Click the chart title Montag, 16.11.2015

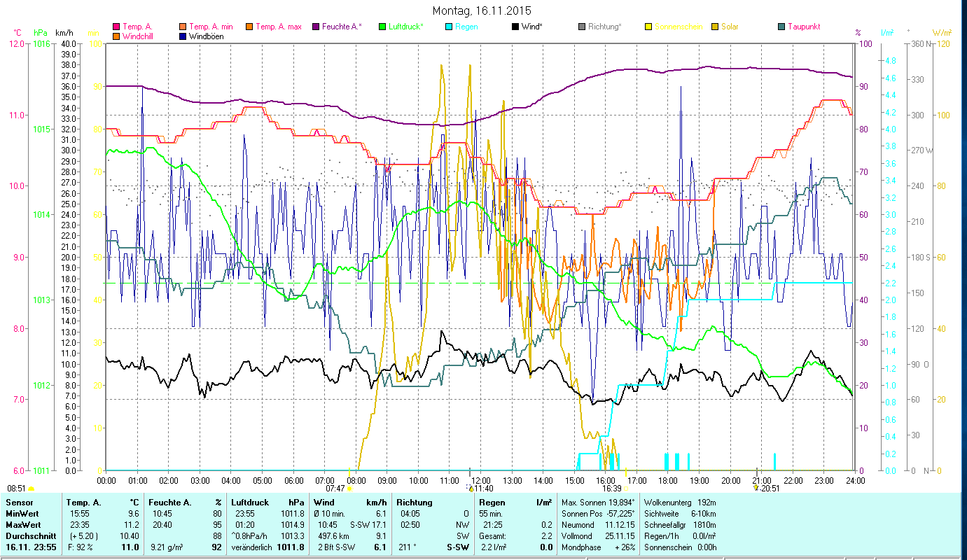(481, 10)
